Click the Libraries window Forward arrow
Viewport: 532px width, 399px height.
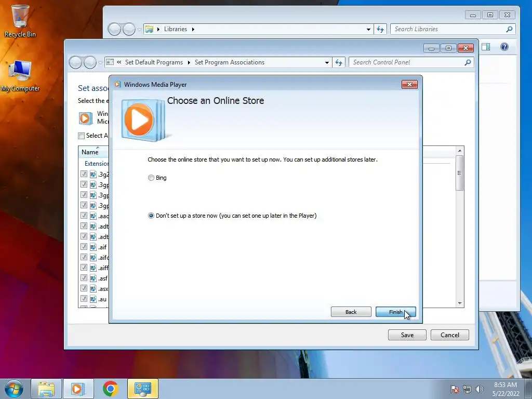tap(129, 29)
